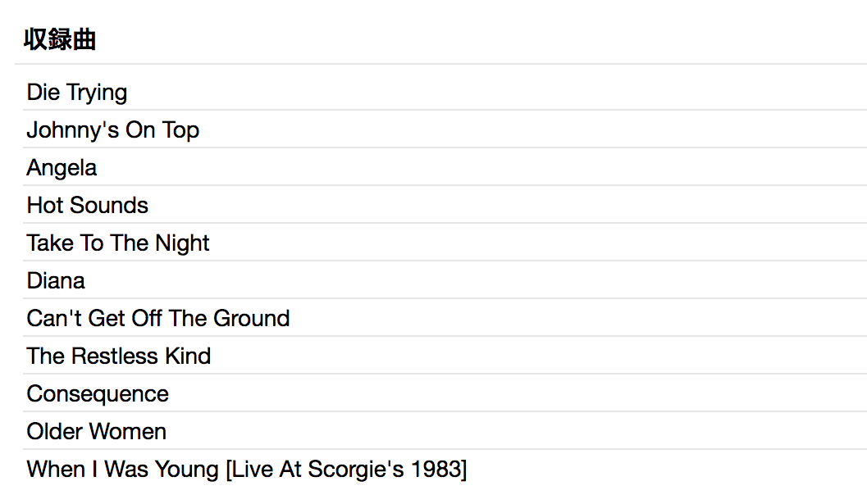Choose the Angela track row
The height and width of the screenshot is (504, 867).
(x=62, y=167)
